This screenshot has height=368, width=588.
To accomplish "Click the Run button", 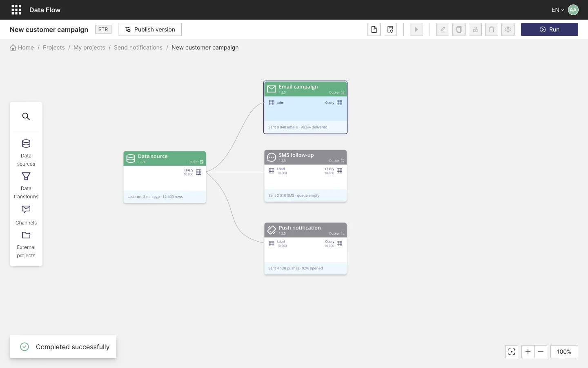I will tap(550, 29).
